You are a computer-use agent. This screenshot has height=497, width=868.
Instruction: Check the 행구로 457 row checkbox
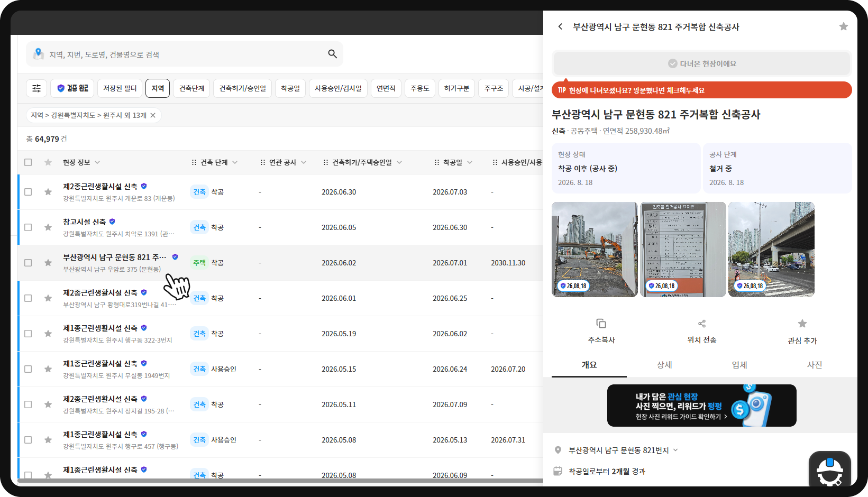coord(28,440)
